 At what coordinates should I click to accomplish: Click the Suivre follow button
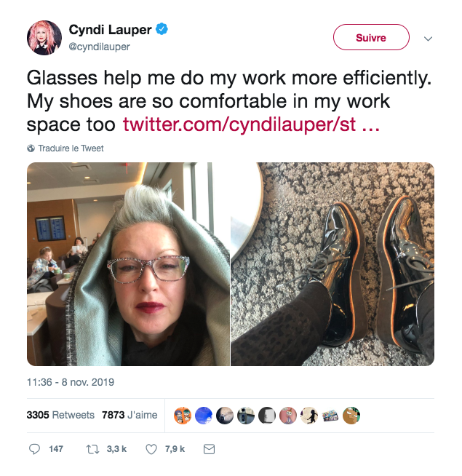(371, 37)
